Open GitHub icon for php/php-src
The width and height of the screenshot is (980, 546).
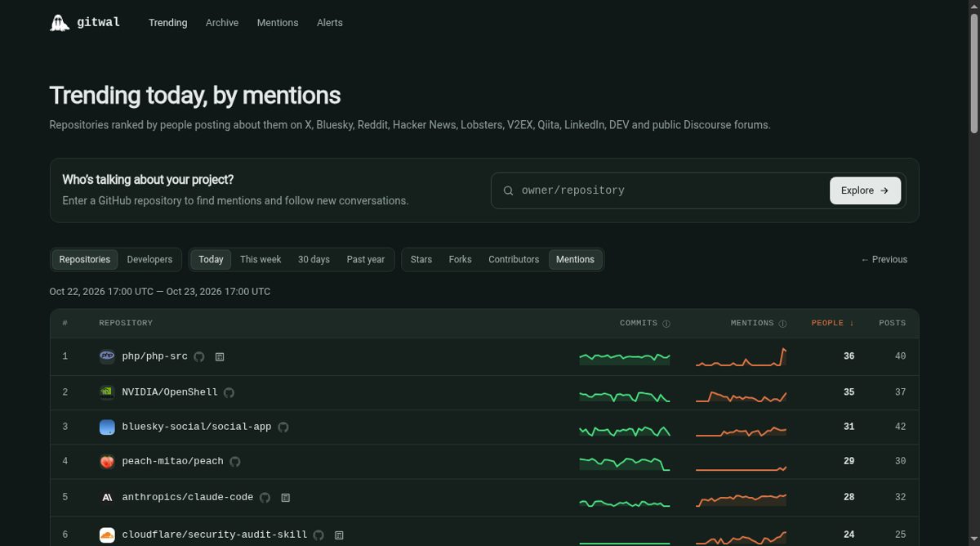click(x=199, y=356)
